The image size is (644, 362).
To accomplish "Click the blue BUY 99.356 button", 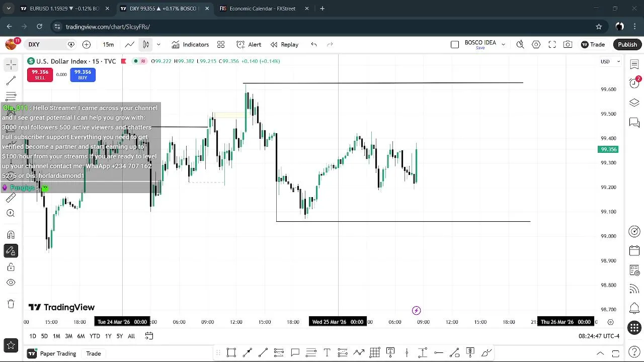I will [x=83, y=75].
